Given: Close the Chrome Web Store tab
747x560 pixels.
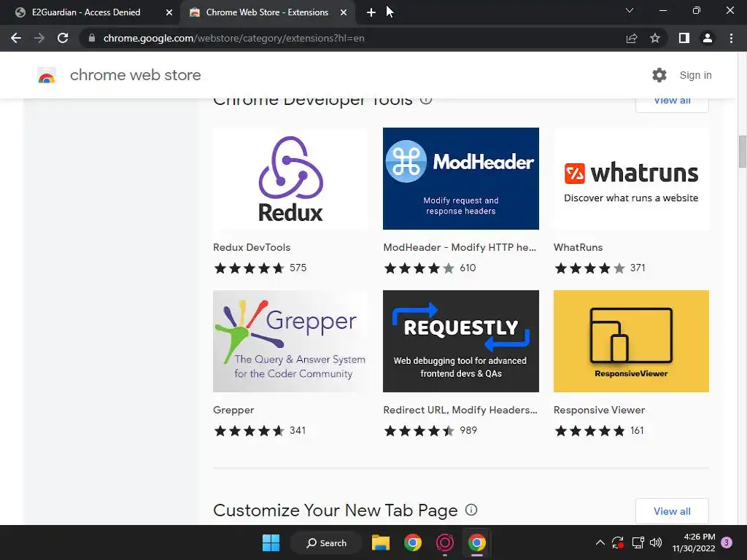Looking at the screenshot, I should (x=344, y=12).
